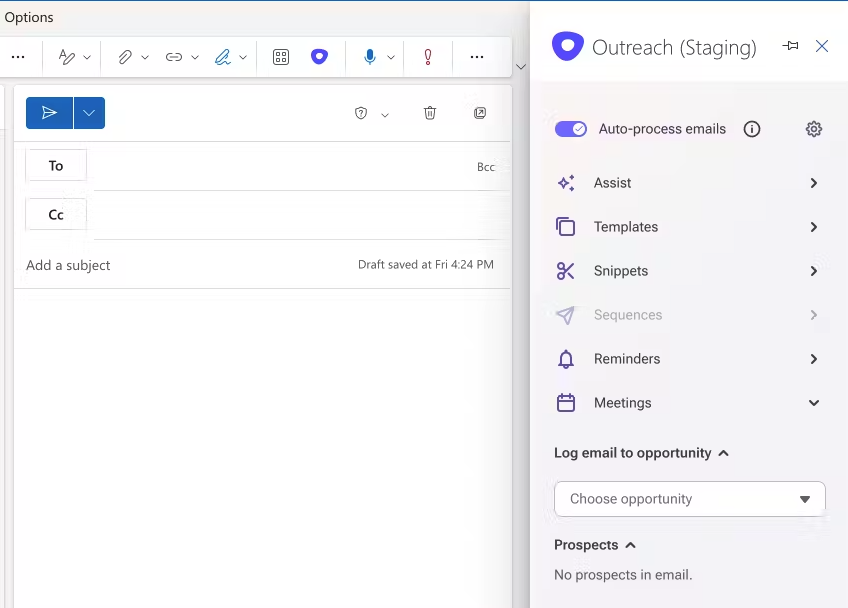The height and width of the screenshot is (608, 848).
Task: Collapse the Prospects section
Action: click(x=628, y=545)
